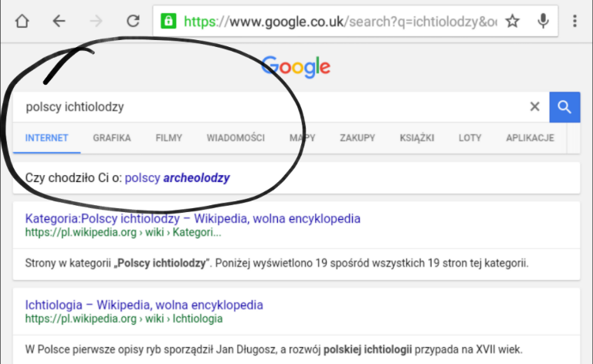Reload the page with refresh icon

tap(133, 21)
